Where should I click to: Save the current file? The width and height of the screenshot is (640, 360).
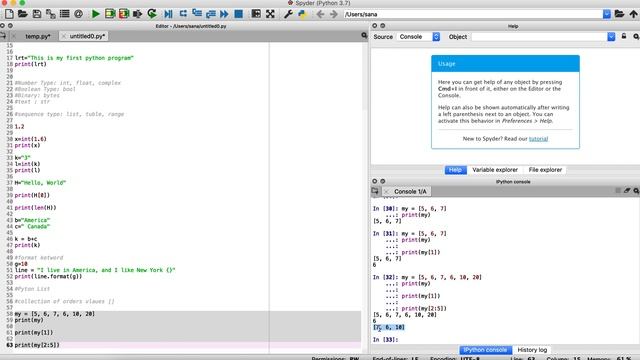tap(37, 14)
